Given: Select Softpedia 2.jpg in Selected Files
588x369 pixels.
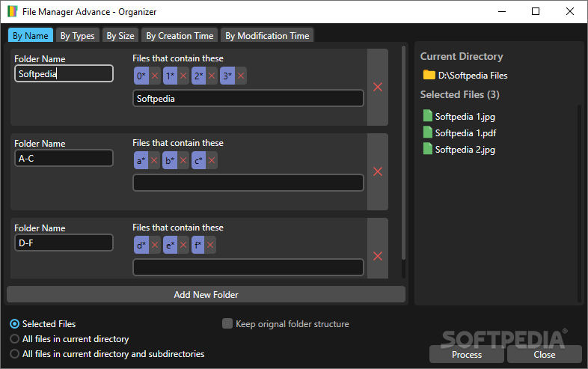Looking at the screenshot, I should pyautogui.click(x=465, y=150).
